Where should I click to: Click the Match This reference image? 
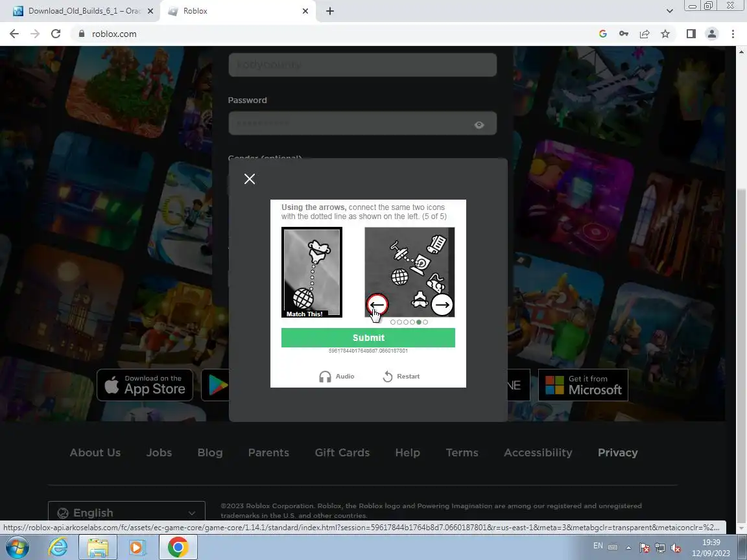pyautogui.click(x=312, y=272)
